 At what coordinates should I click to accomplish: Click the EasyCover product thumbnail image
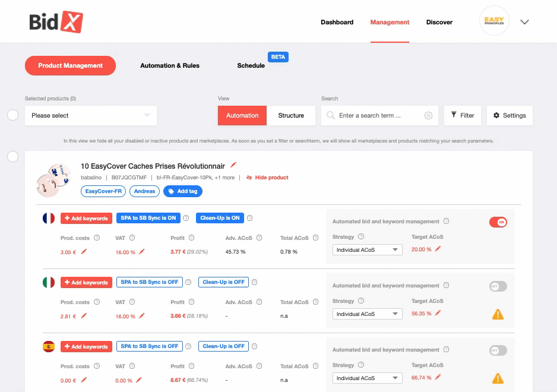(x=53, y=180)
